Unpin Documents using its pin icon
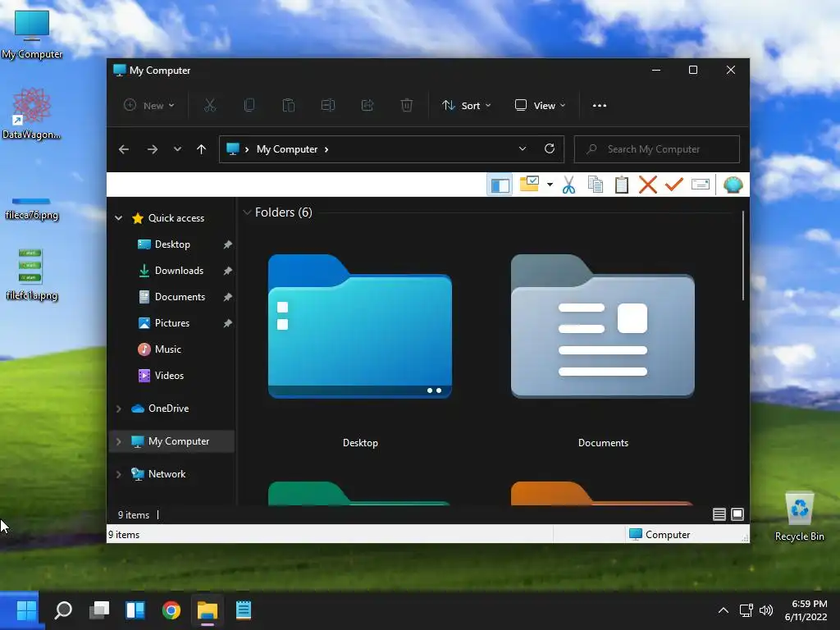Viewport: 840px width, 630px height. (x=228, y=297)
